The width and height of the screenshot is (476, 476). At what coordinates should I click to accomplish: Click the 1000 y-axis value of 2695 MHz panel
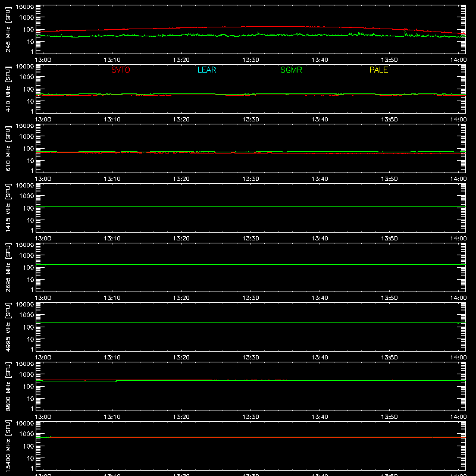27,256
